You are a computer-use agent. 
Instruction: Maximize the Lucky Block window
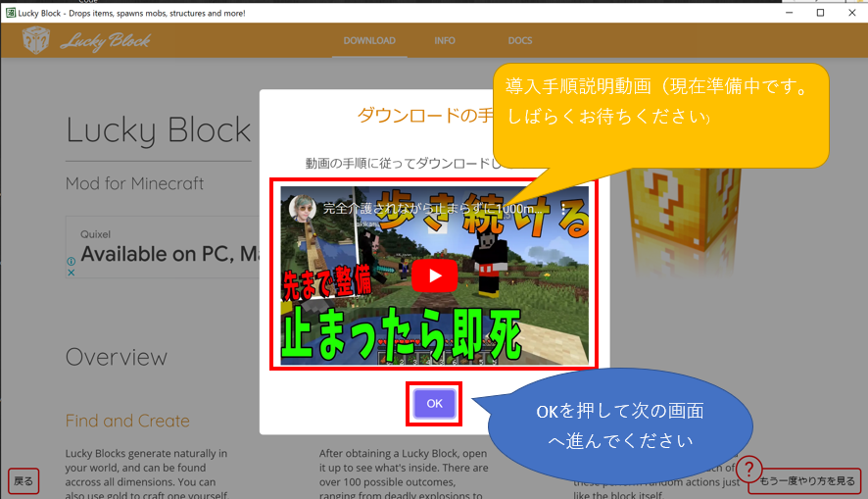click(x=820, y=13)
